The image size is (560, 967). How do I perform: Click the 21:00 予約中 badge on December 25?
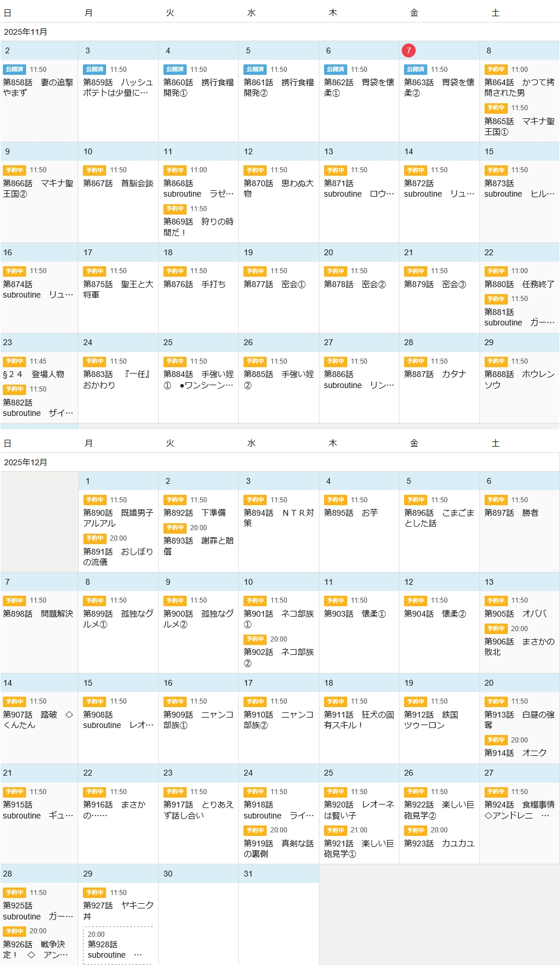(x=335, y=830)
